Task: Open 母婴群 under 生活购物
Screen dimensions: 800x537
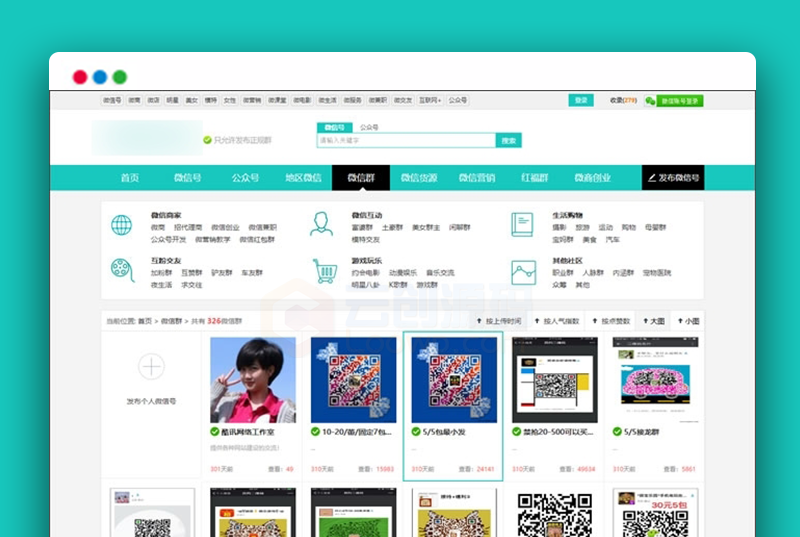Action: [x=656, y=227]
